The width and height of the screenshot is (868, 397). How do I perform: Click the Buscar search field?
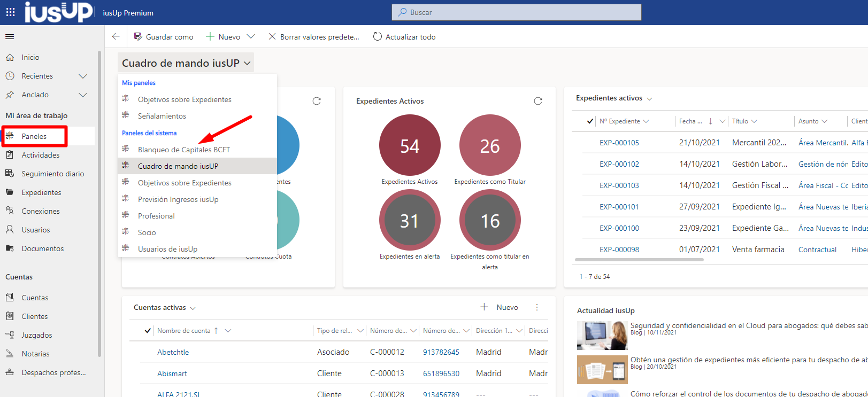point(516,12)
